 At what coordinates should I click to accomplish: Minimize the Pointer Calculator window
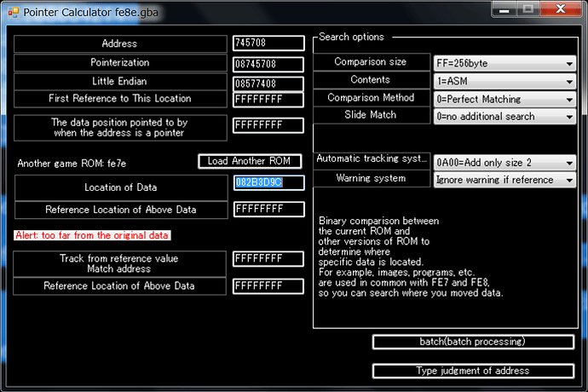coord(504,9)
